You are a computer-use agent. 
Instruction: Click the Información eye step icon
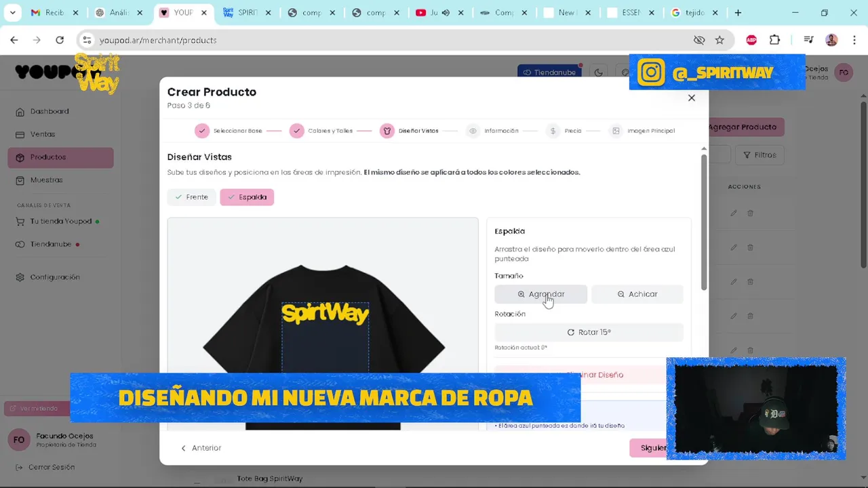point(473,131)
